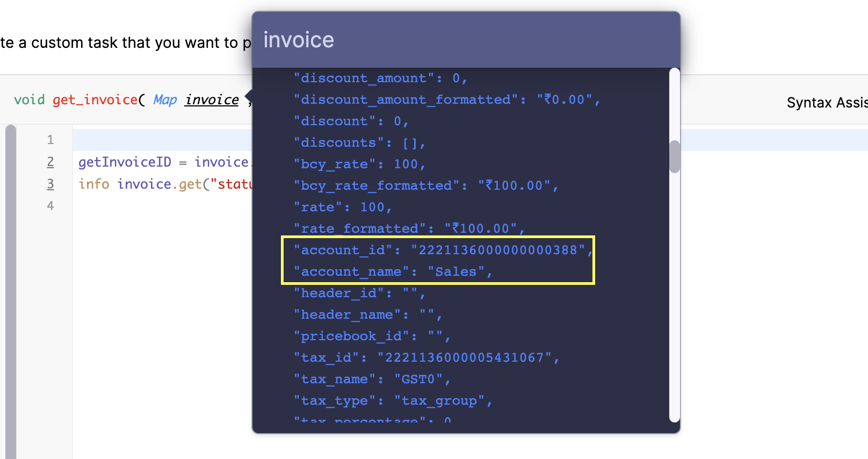Select the underlined invoice parameter
The height and width of the screenshot is (459, 868).
pyautogui.click(x=212, y=99)
